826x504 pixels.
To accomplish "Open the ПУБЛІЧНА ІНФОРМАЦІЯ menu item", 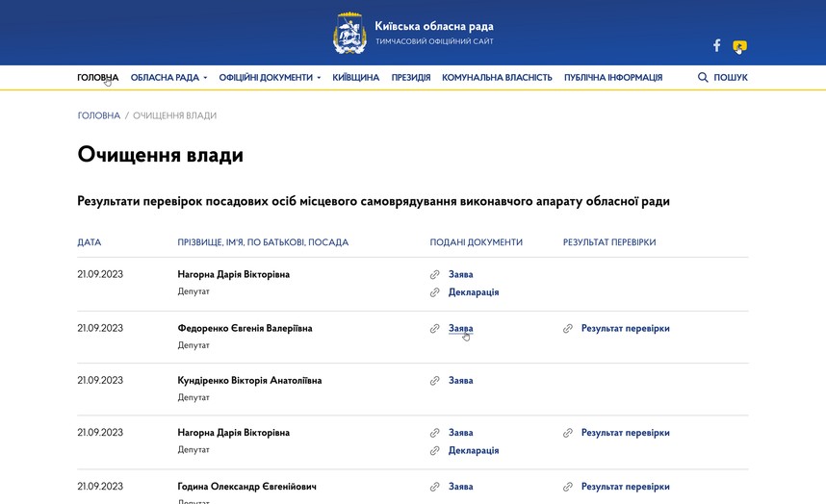I will 613,77.
